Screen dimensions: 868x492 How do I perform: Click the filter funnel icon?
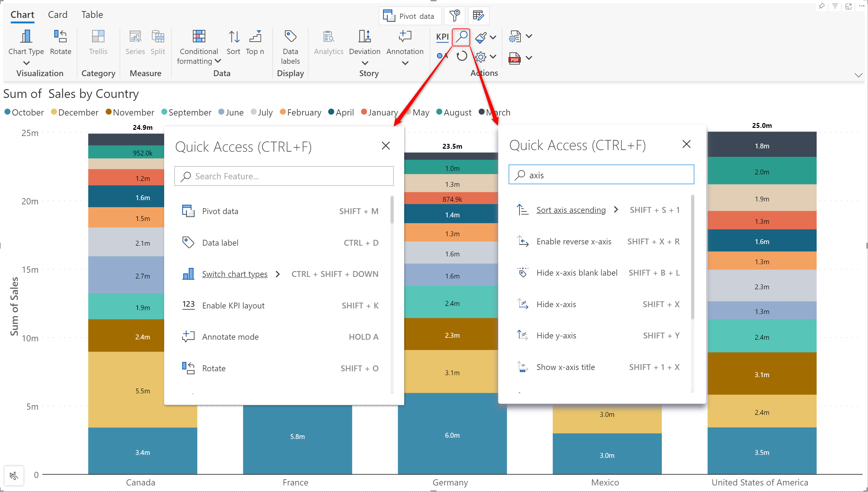coord(454,16)
